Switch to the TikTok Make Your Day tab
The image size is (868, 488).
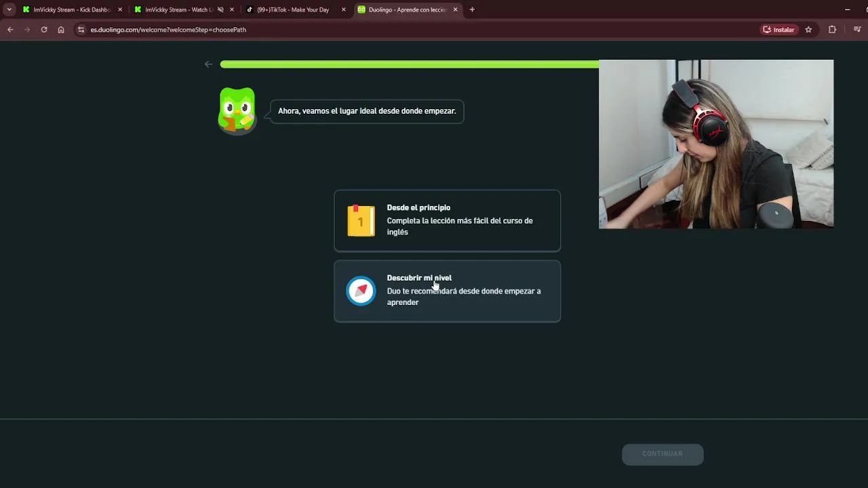[x=292, y=9]
